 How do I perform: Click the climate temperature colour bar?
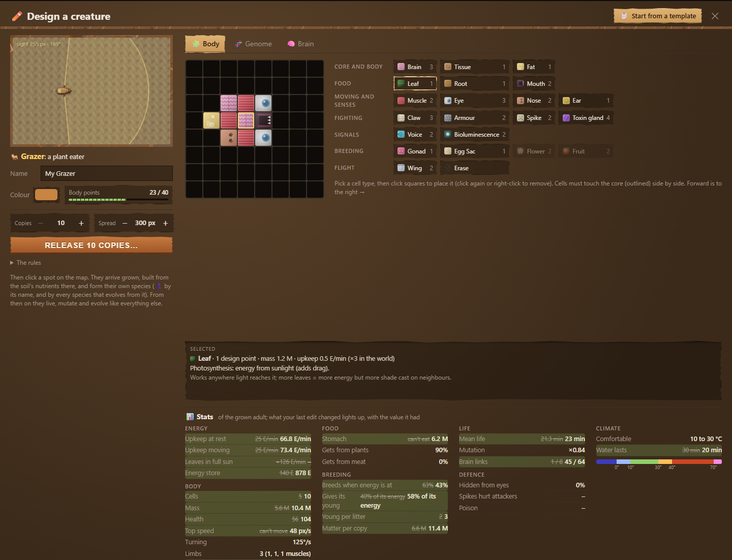659,461
